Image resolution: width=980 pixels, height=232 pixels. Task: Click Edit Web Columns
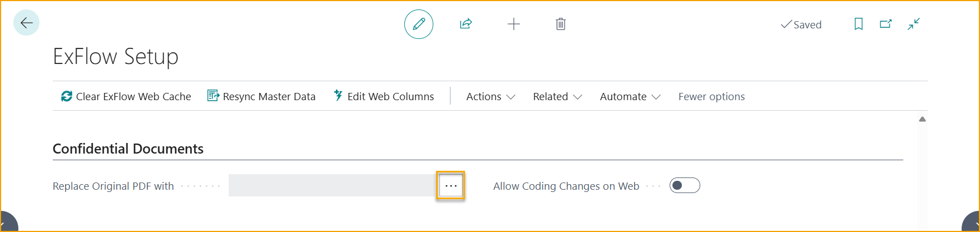click(384, 97)
